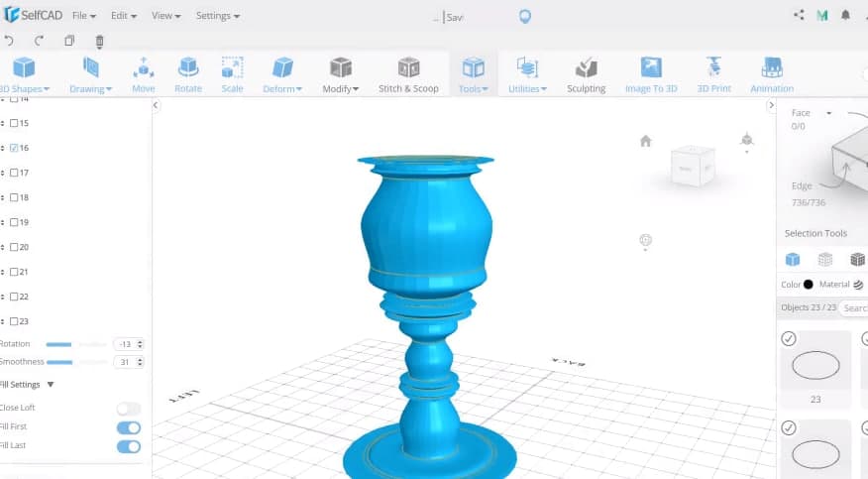Image resolution: width=868 pixels, height=479 pixels.
Task: Open the View menu
Action: point(166,16)
